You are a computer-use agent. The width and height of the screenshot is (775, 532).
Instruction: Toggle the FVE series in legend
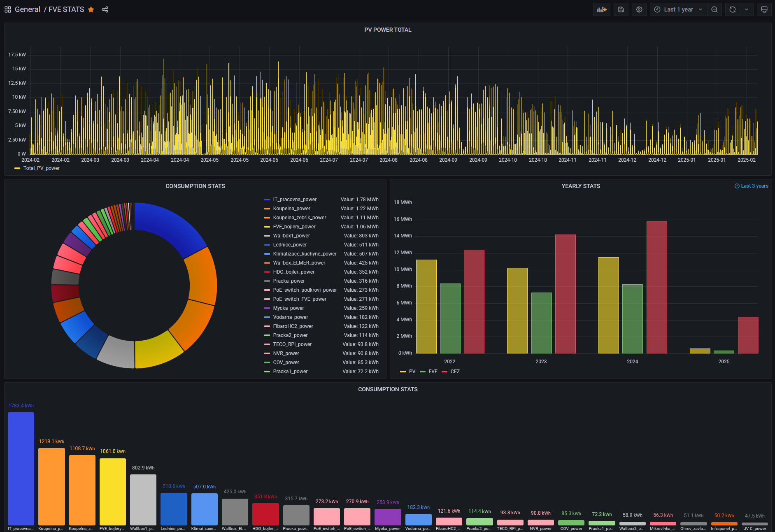(x=433, y=372)
